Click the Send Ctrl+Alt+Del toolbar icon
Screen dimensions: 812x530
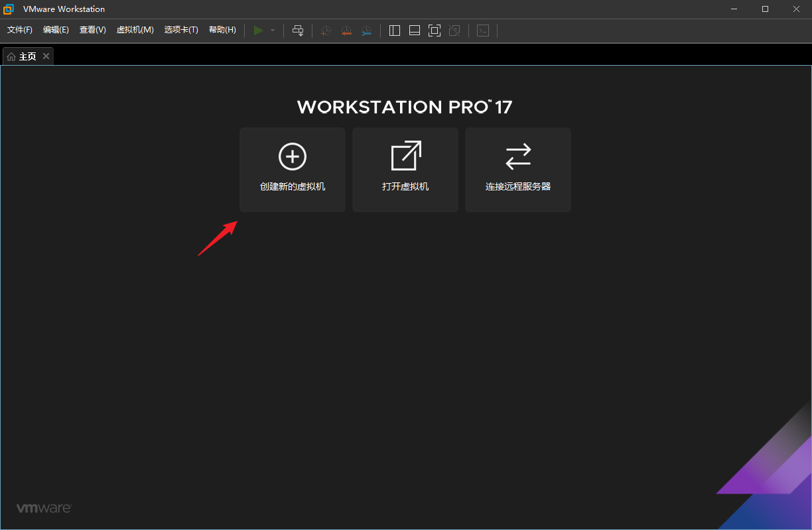[x=298, y=31]
